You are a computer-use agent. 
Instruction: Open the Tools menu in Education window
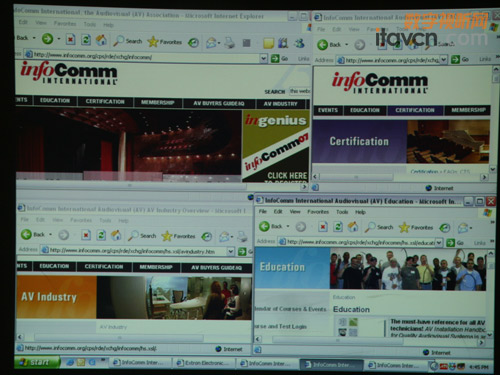pyautogui.click(x=342, y=212)
